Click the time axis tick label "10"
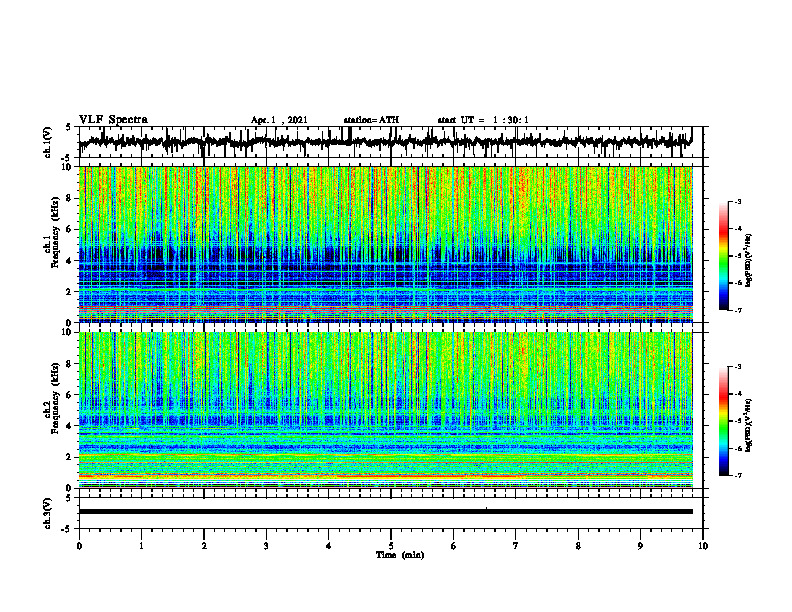The height and width of the screenshot is (612, 792). point(703,546)
